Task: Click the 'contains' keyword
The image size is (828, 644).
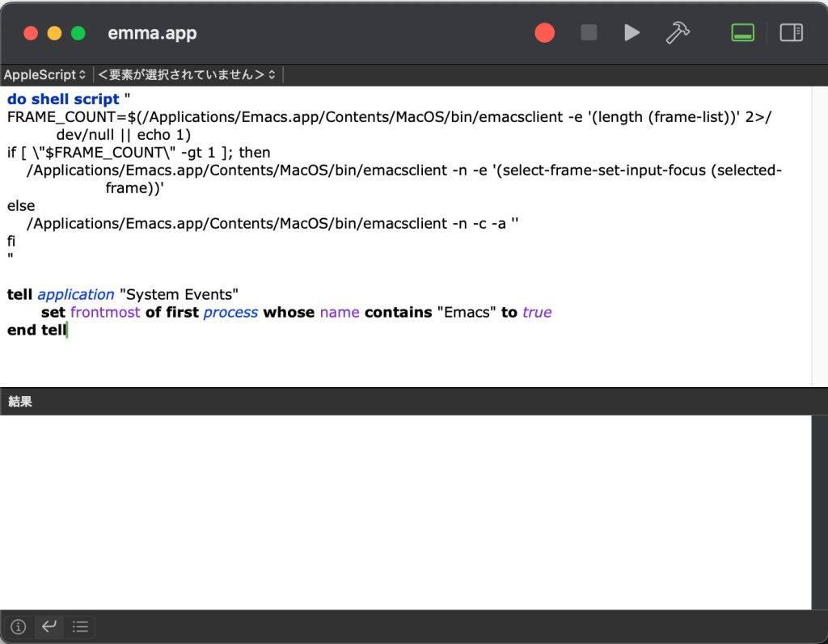Action: [398, 313]
